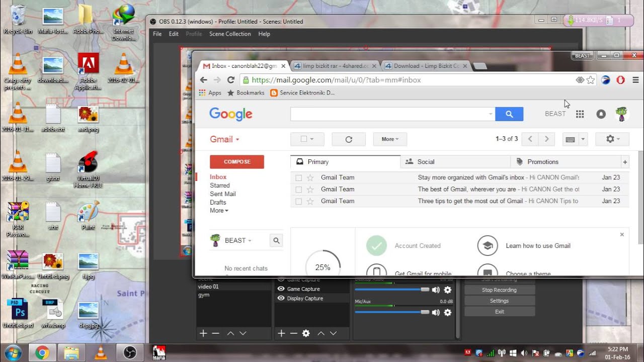
Task: Switch to the Promotions inbox tab
Action: pos(566,162)
